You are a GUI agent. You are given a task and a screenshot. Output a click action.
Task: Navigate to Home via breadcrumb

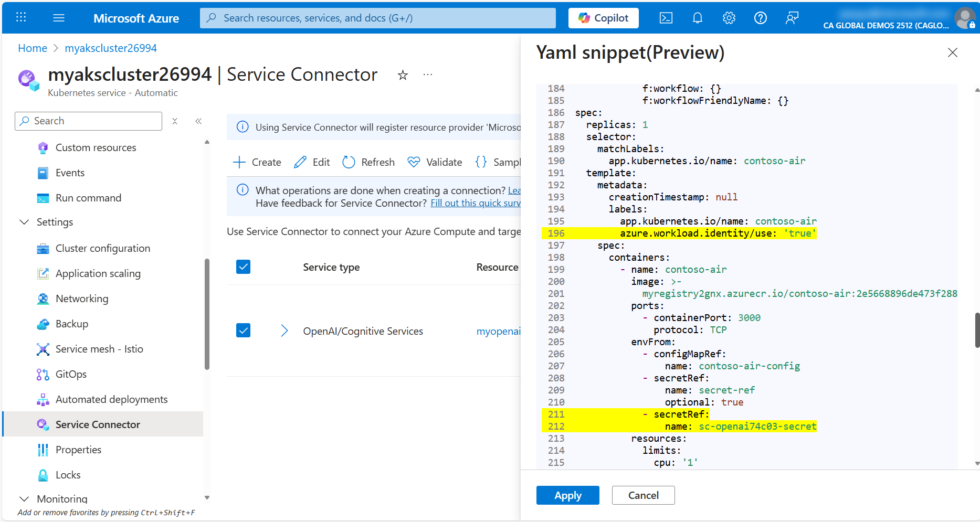(33, 48)
